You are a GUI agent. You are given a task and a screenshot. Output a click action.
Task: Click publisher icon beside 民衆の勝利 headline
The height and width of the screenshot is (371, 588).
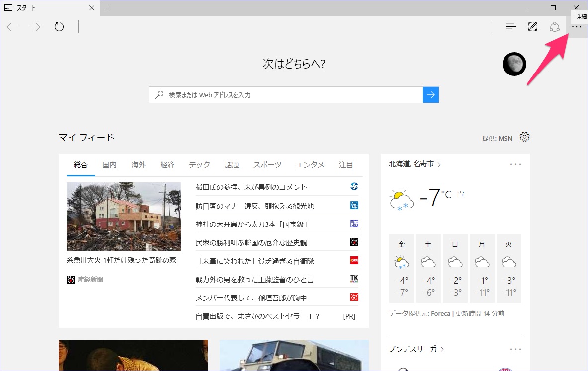pyautogui.click(x=354, y=242)
